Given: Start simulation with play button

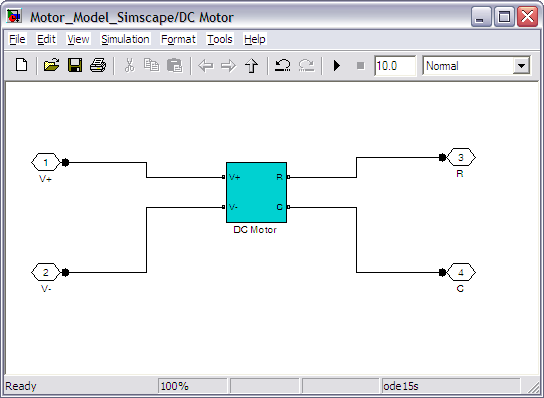Looking at the screenshot, I should click(337, 66).
